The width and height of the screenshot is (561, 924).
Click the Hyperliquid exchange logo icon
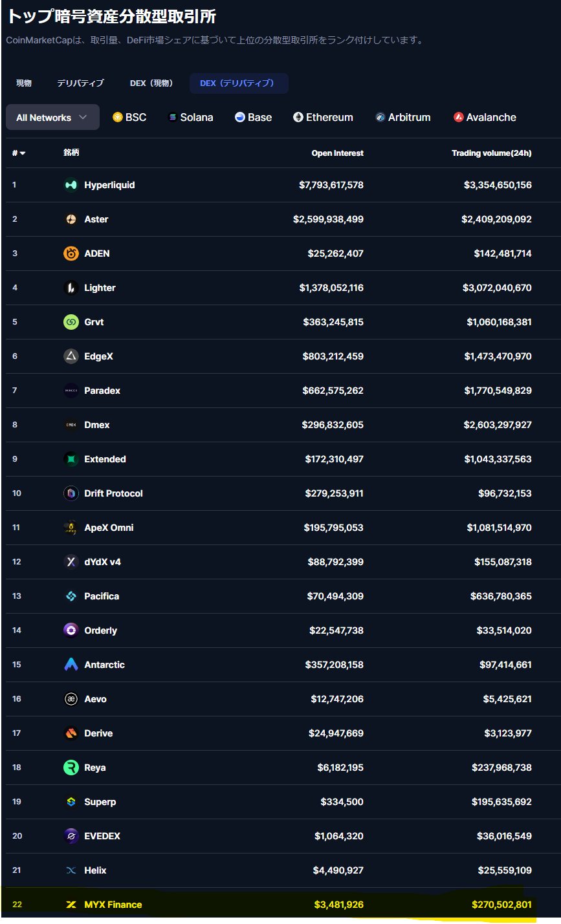pos(71,185)
